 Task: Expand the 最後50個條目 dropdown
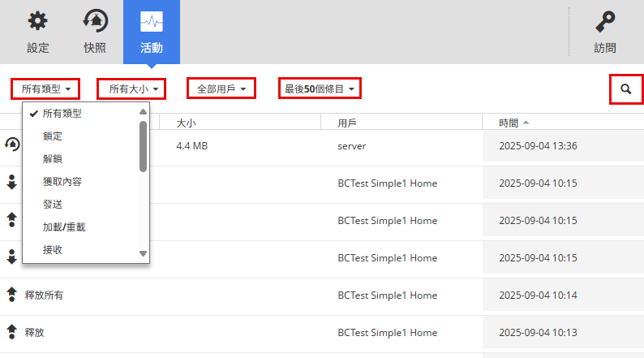coord(320,88)
